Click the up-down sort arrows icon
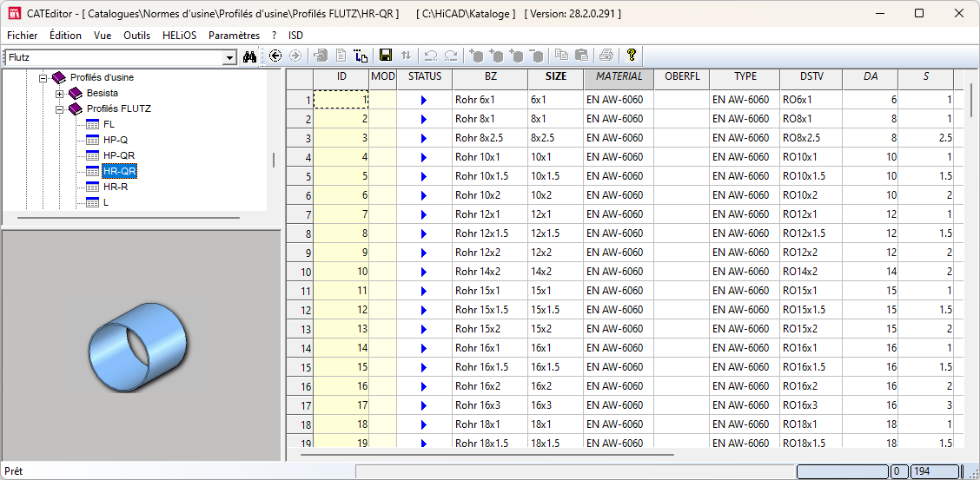Image resolution: width=980 pixels, height=480 pixels. coord(406,56)
